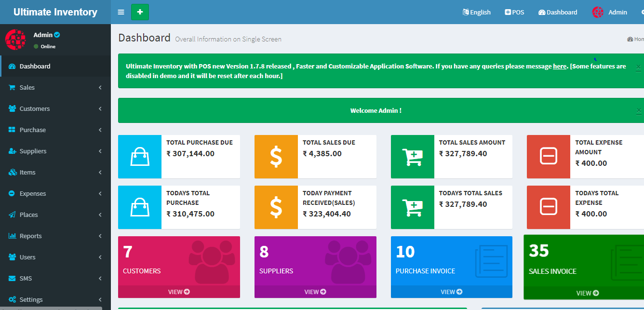Open the Purchase sidebar menu
The width and height of the screenshot is (644, 310).
(x=55, y=130)
